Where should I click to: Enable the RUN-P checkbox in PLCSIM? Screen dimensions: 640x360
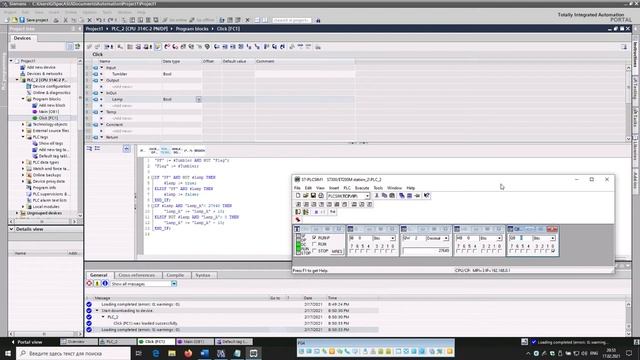pos(314,238)
